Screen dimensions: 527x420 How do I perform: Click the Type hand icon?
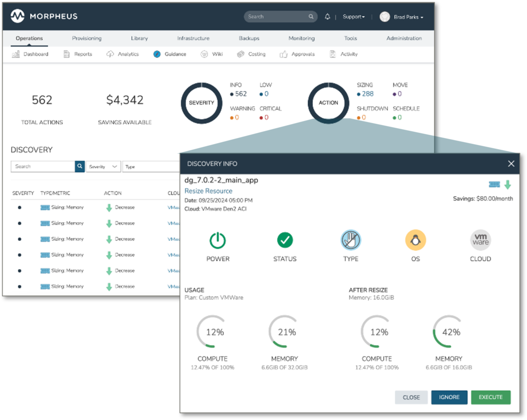tap(351, 240)
